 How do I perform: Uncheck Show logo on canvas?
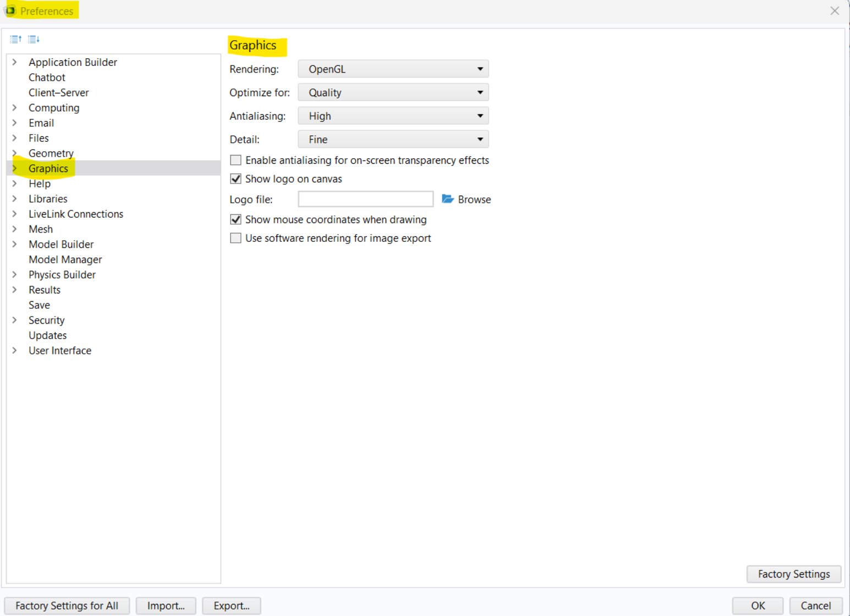(x=236, y=179)
